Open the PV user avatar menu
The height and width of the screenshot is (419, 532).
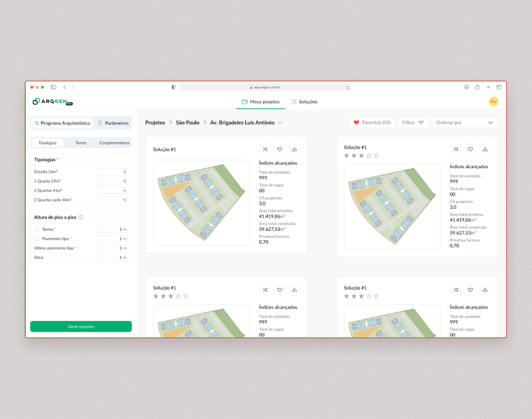tap(493, 102)
